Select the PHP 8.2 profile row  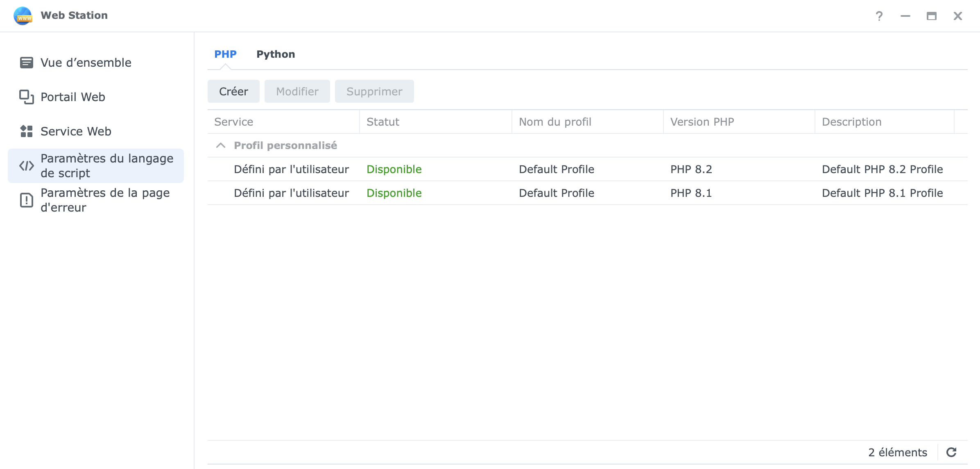[x=587, y=169]
